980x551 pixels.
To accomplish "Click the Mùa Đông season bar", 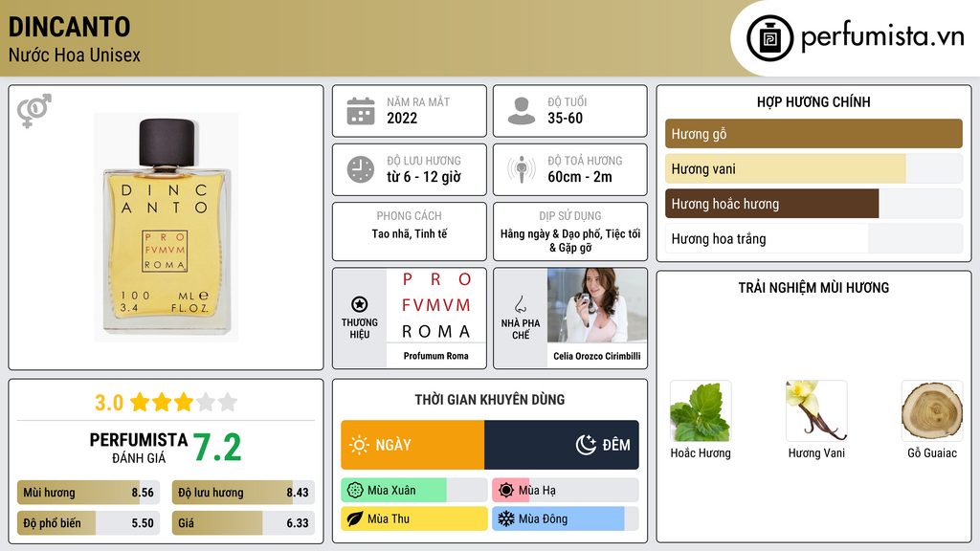I will (566, 518).
